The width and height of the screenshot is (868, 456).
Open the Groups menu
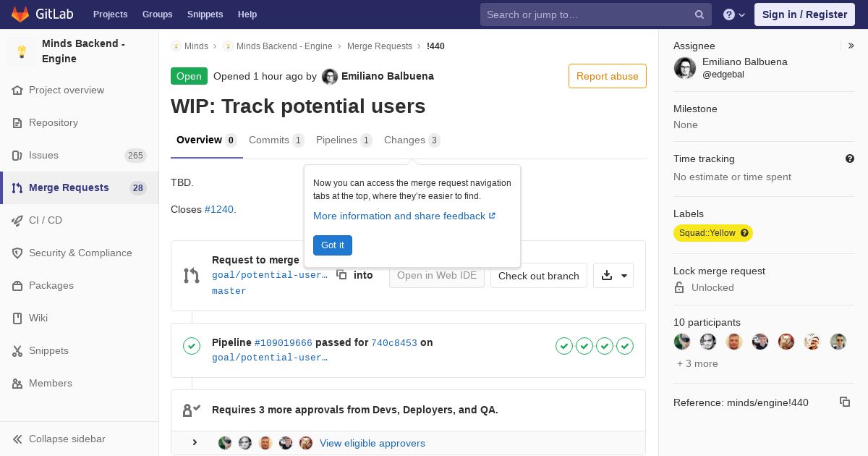click(x=157, y=14)
